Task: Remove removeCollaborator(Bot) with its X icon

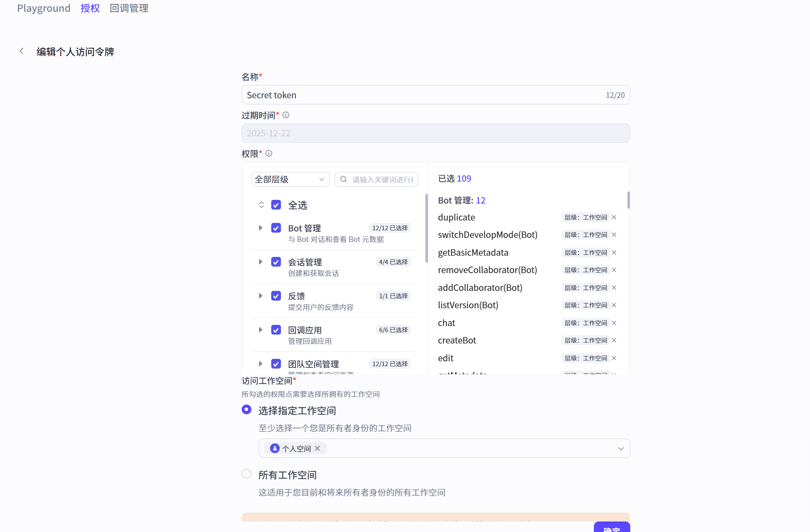Action: point(614,270)
